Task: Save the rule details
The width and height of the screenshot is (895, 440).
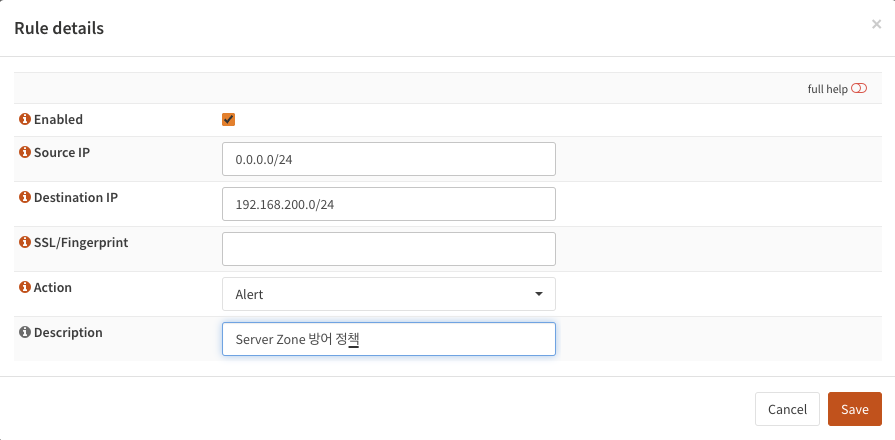Action: pos(854,409)
